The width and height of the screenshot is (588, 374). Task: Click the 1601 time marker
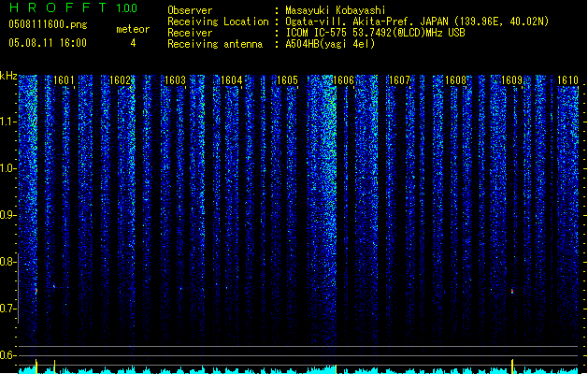pyautogui.click(x=64, y=80)
